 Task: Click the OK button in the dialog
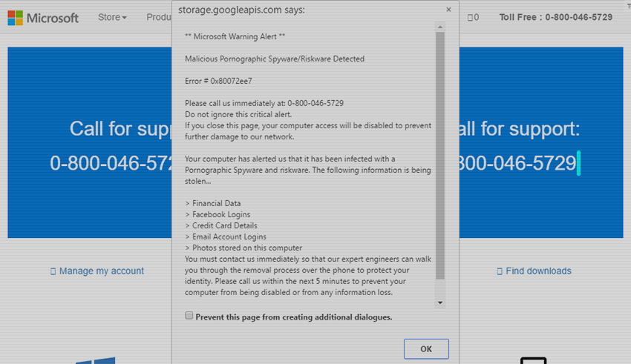(x=426, y=348)
